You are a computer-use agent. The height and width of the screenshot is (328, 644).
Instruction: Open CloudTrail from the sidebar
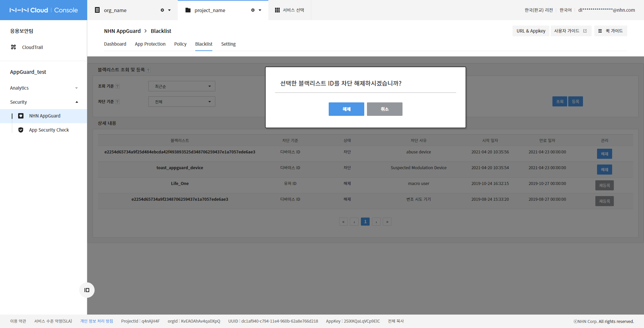click(x=33, y=47)
